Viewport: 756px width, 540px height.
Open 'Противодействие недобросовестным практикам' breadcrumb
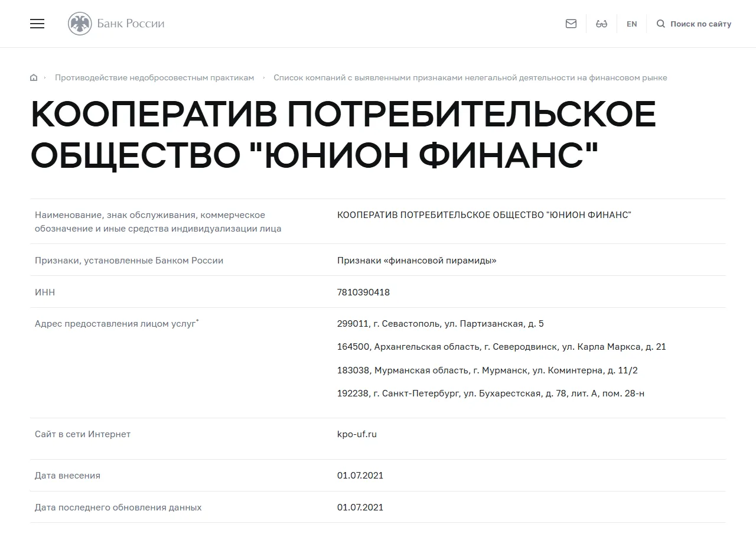pyautogui.click(x=154, y=78)
